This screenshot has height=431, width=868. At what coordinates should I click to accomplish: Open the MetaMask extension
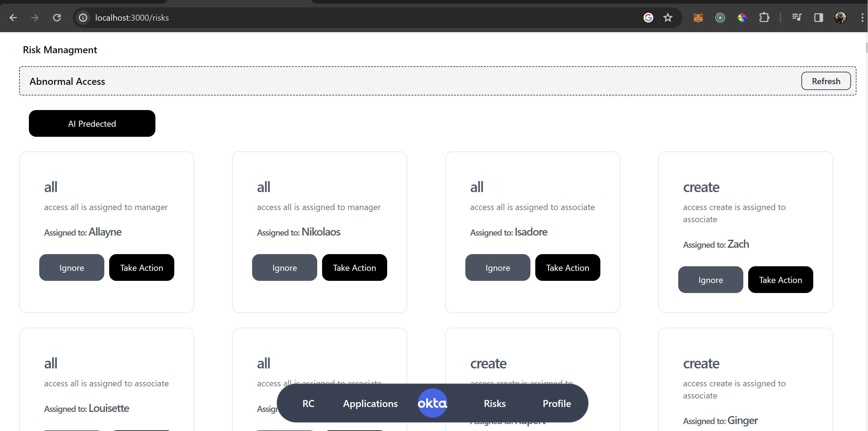tap(698, 18)
